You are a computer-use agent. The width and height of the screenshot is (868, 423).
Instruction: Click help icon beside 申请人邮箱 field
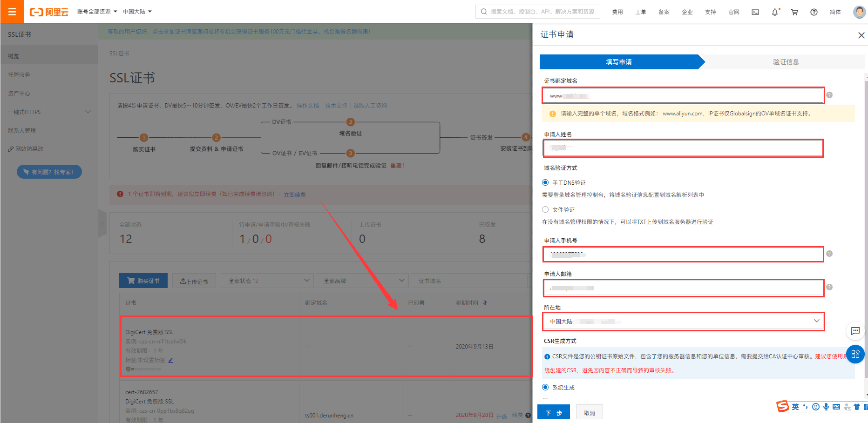point(829,287)
